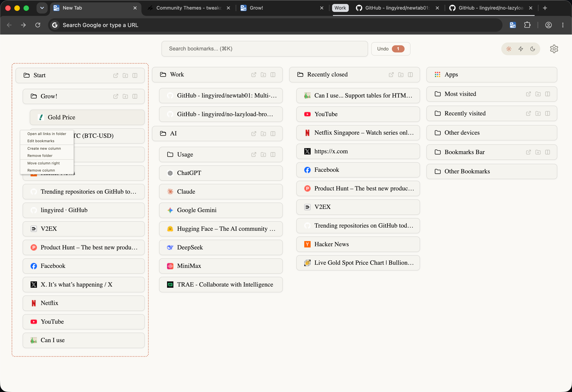This screenshot has height=392, width=572.
Task: Open the Chrome three-dot menu
Action: coord(563,25)
